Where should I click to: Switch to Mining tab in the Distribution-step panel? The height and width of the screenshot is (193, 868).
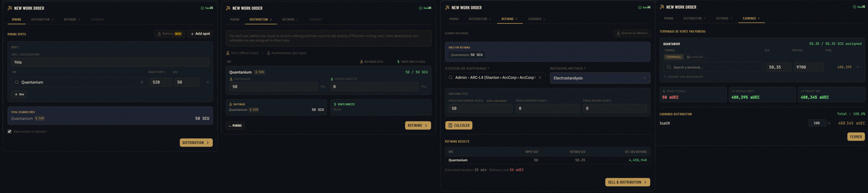(235, 19)
